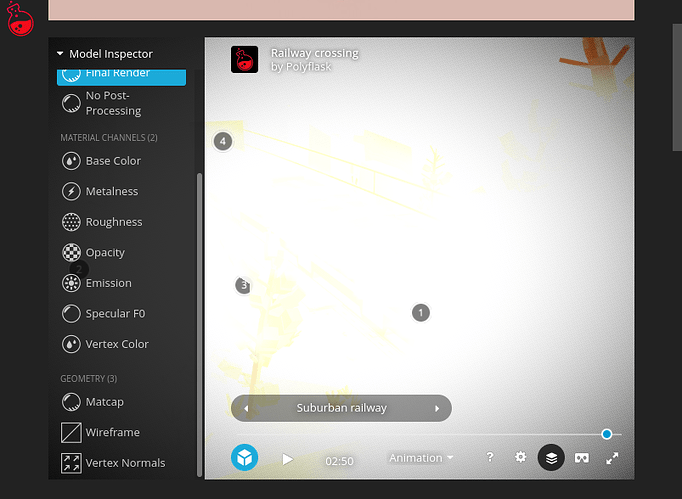Image resolution: width=682 pixels, height=499 pixels.
Task: Collapse the Model Inspector panel
Action: pos(60,54)
